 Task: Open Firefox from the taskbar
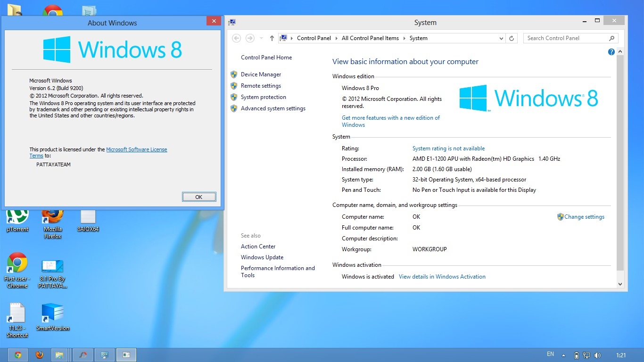coord(40,355)
